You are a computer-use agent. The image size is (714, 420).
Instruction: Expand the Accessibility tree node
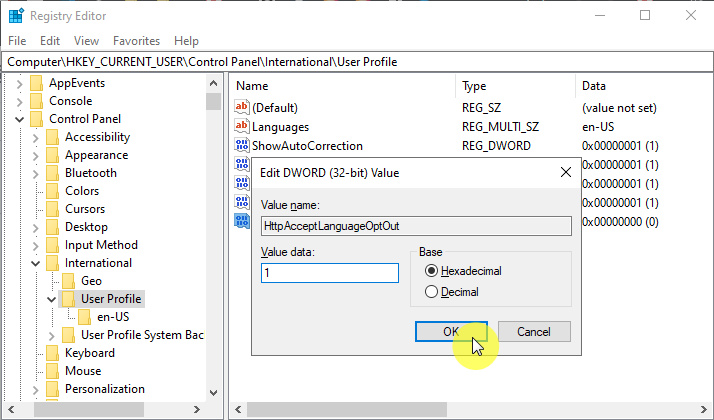point(36,137)
